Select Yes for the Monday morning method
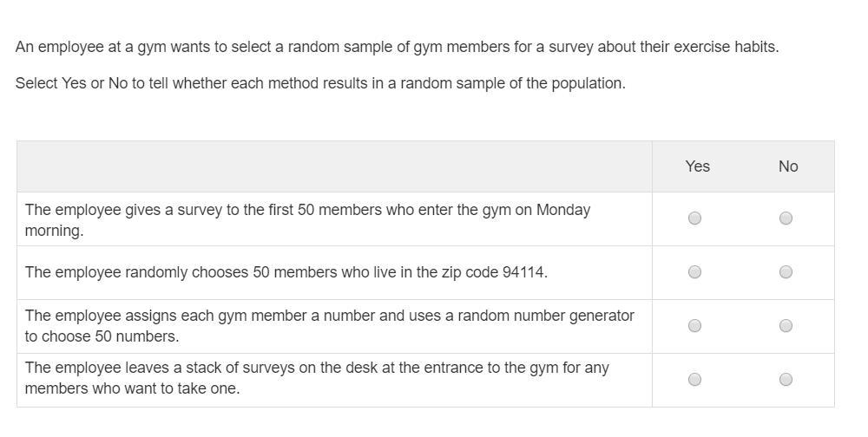868x437 pixels. 694,218
